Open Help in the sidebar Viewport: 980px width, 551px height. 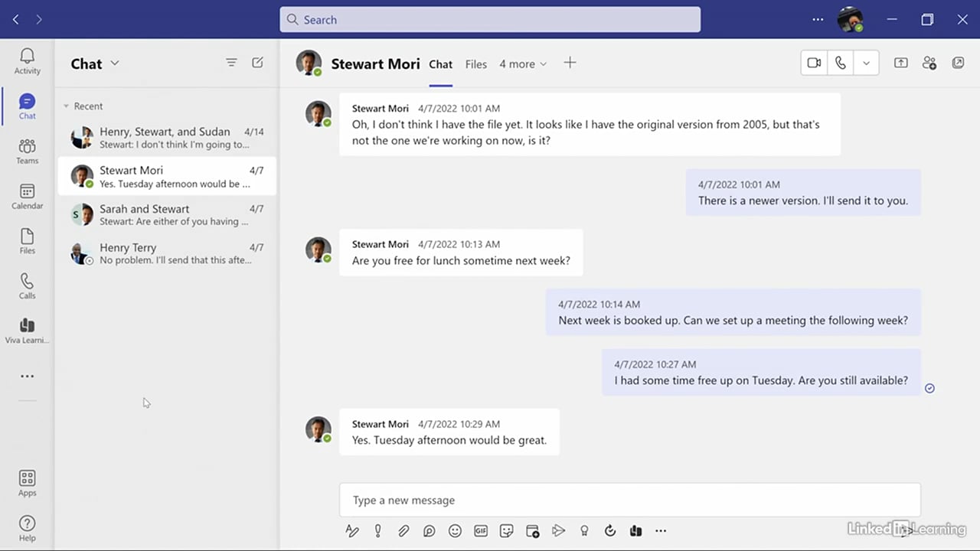tap(27, 528)
